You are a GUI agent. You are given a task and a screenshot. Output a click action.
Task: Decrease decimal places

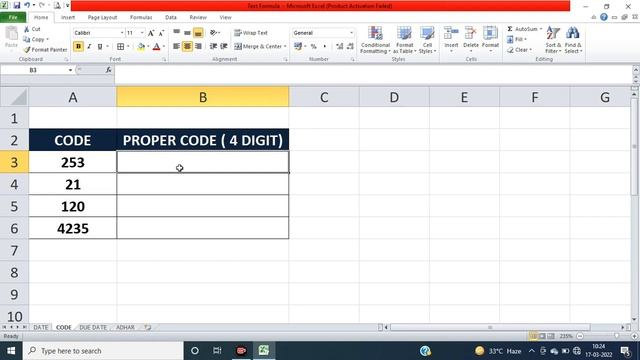click(x=350, y=47)
